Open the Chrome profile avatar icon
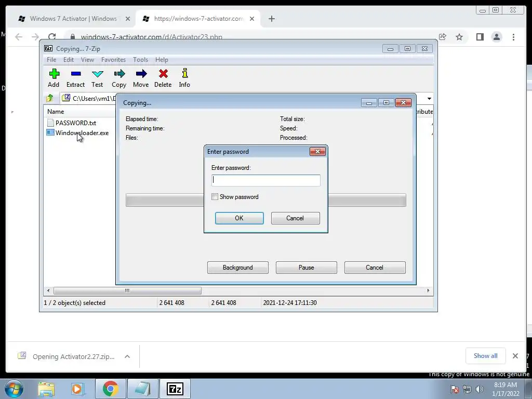This screenshot has height=399, width=532. pyautogui.click(x=497, y=37)
